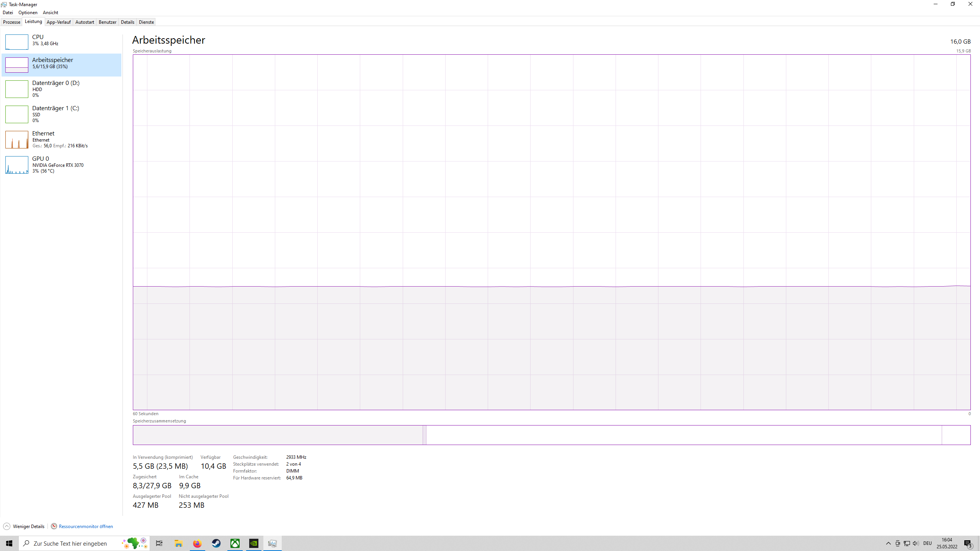
Task: Open the Optionen menu
Action: [28, 13]
